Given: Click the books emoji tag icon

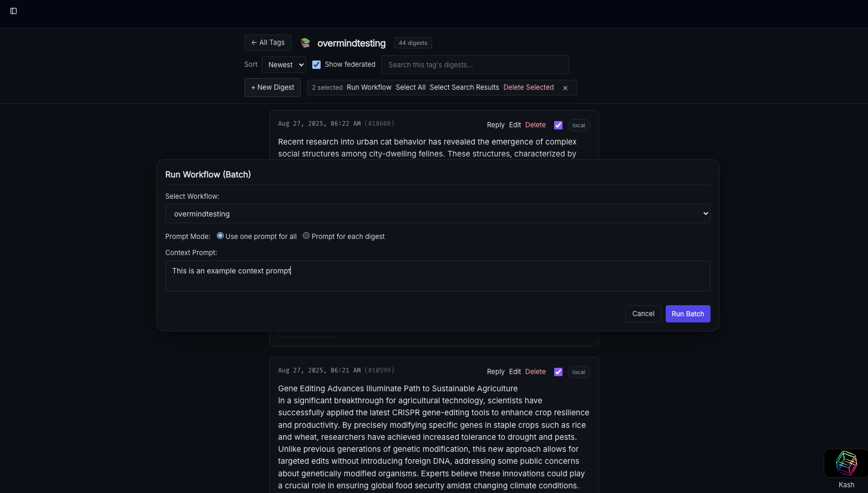Looking at the screenshot, I should pyautogui.click(x=305, y=43).
